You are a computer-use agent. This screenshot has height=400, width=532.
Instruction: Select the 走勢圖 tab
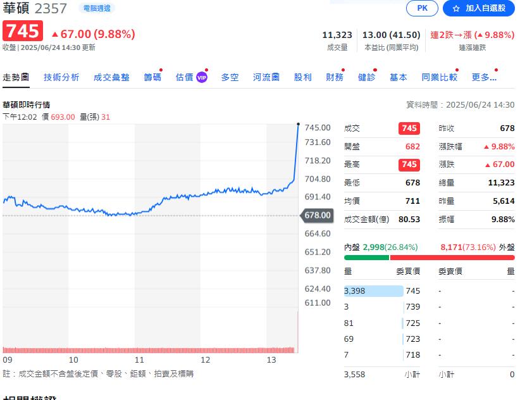tap(16, 77)
